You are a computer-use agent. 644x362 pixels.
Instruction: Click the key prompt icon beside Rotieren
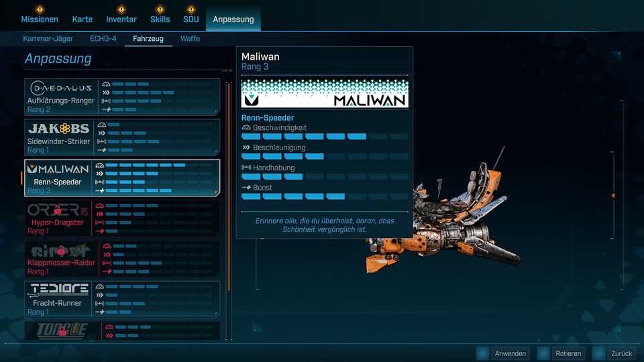(x=543, y=353)
